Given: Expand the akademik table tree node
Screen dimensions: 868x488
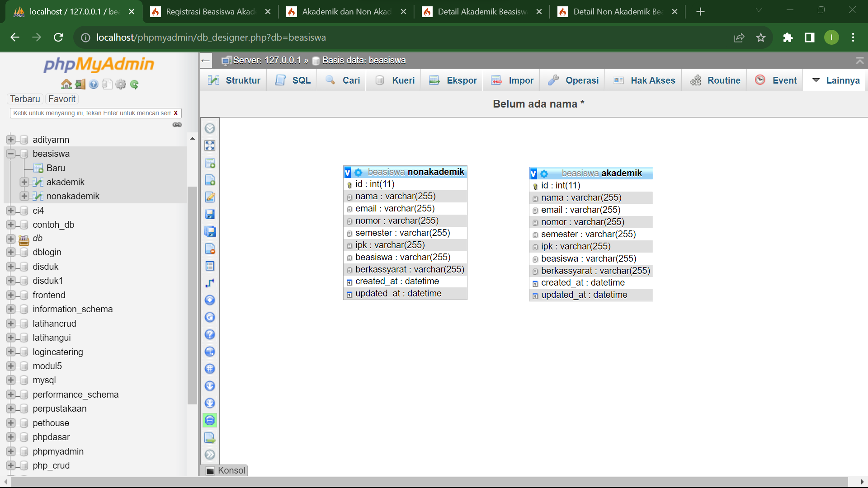Looking at the screenshot, I should [24, 182].
